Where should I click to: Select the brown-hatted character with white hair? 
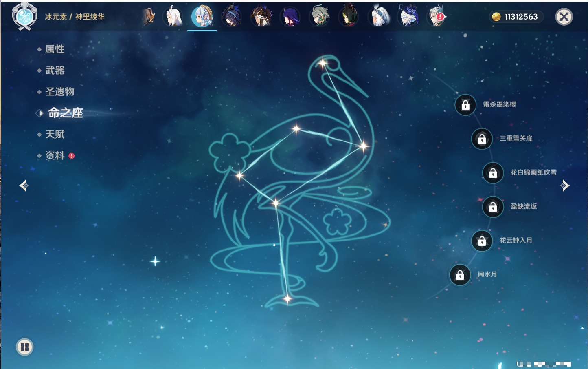click(x=261, y=17)
